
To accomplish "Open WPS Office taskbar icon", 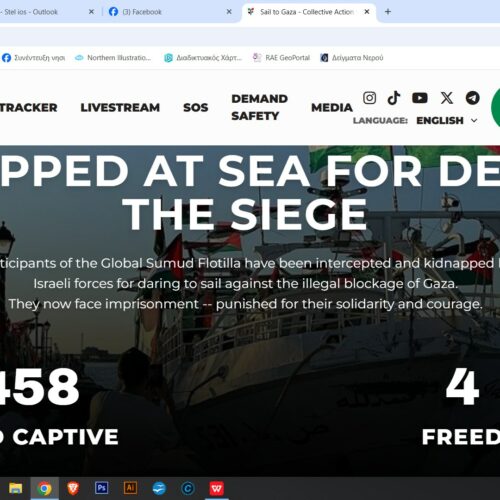I will point(216,488).
